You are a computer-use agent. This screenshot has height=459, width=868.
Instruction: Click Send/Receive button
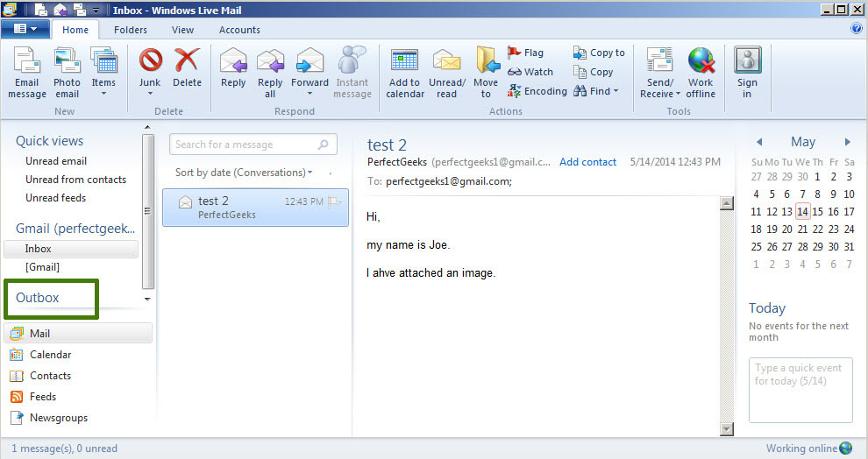point(660,73)
